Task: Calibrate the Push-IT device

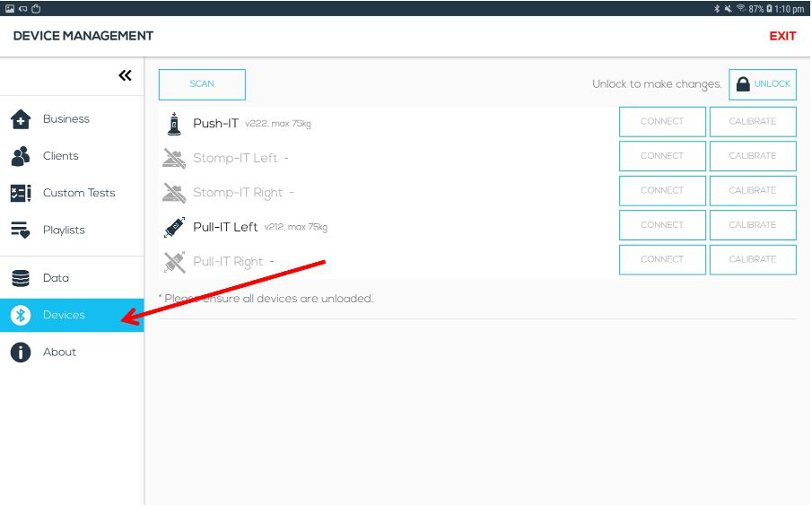Action: coord(752,122)
